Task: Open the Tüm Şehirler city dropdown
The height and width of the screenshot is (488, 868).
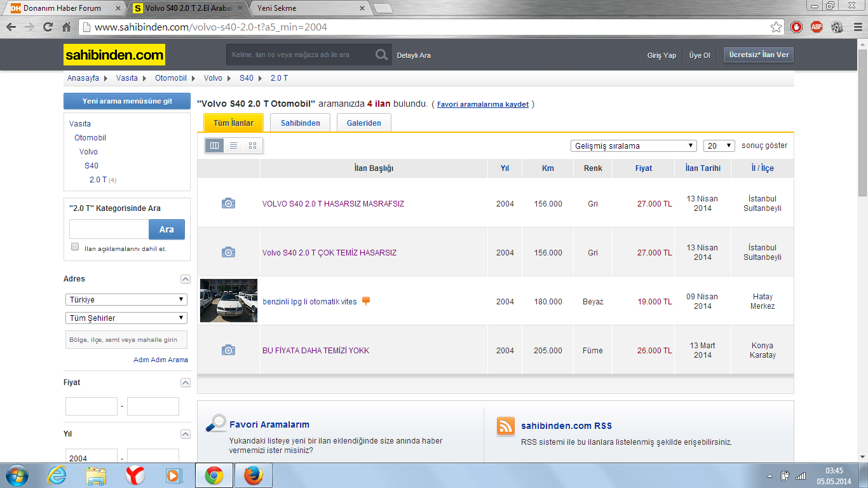Action: coord(126,318)
